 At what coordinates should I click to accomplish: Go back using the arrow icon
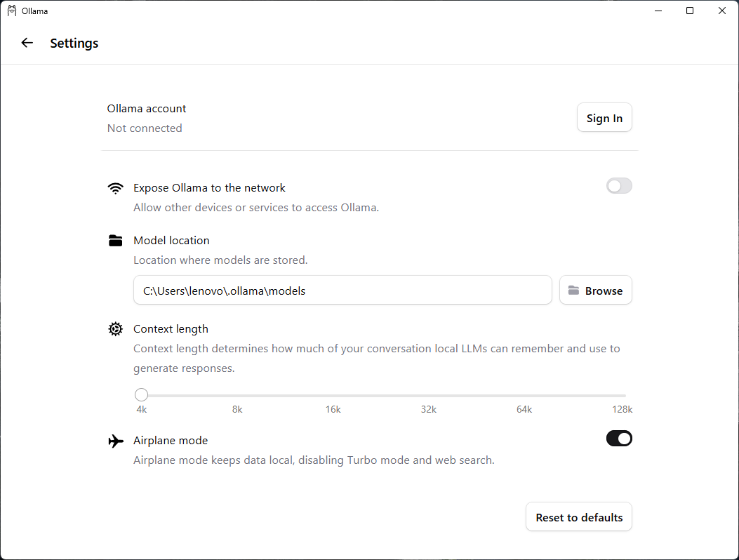pos(27,43)
